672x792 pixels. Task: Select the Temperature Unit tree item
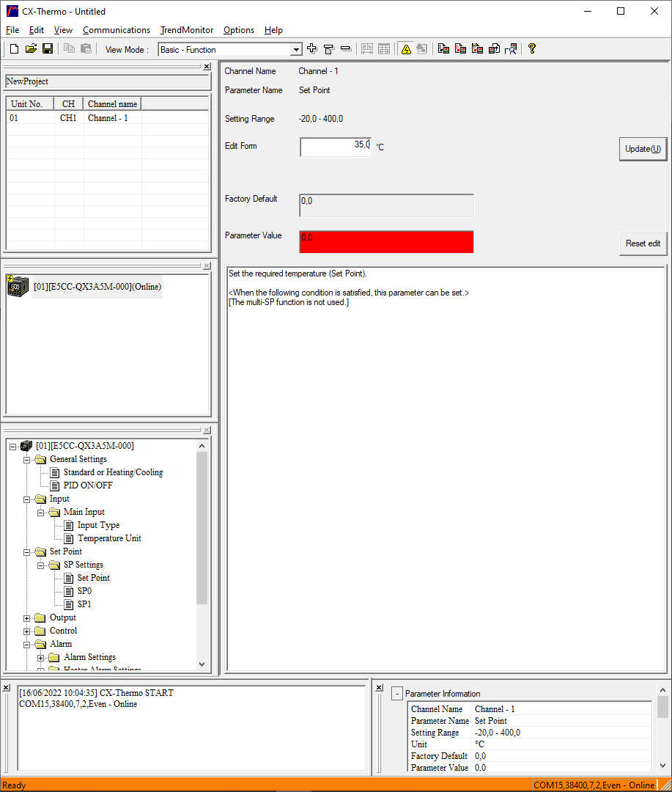[x=110, y=538]
